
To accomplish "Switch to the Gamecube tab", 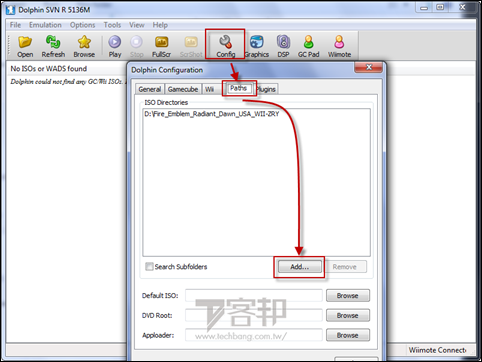I will point(183,89).
